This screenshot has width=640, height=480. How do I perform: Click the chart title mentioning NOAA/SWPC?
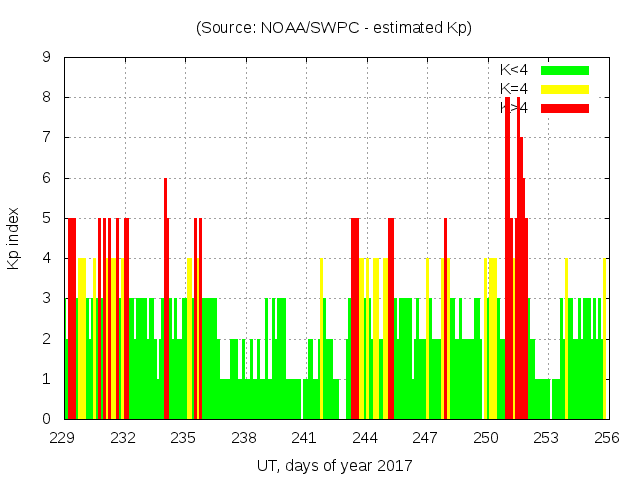click(333, 27)
